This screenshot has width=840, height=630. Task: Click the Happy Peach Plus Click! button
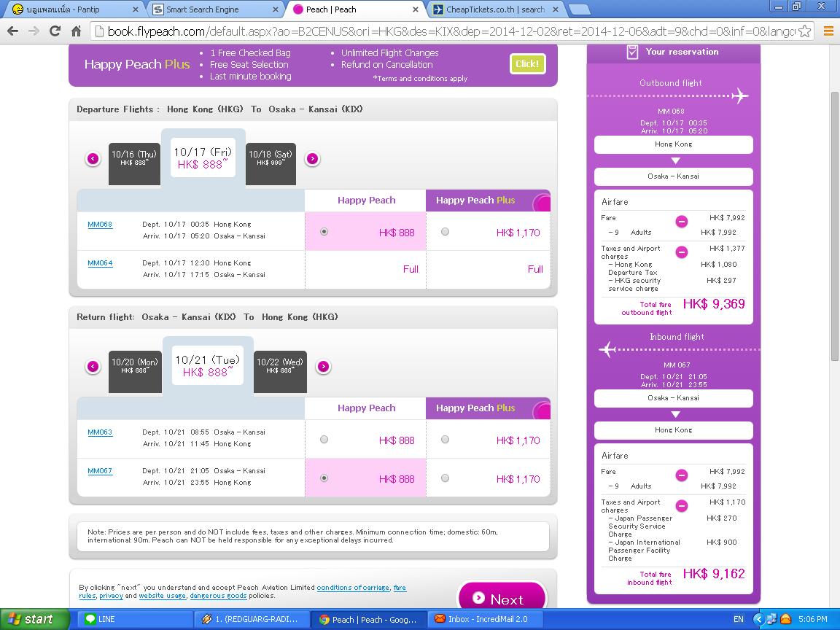[x=527, y=63]
